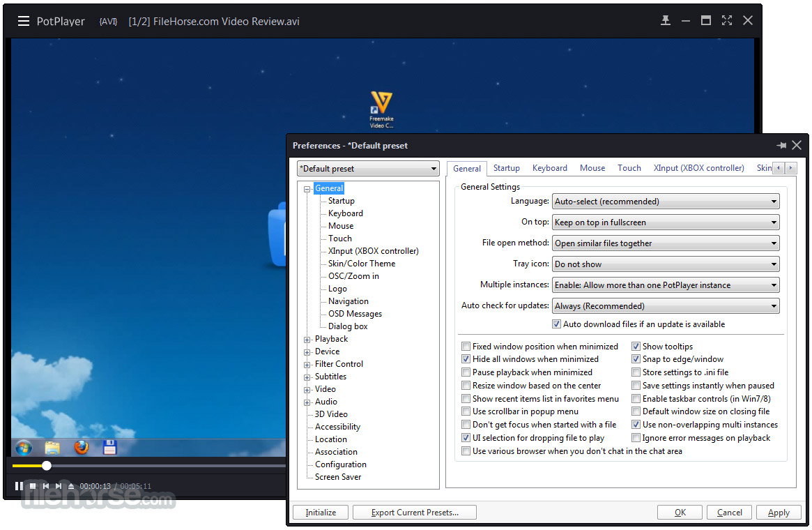The height and width of the screenshot is (530, 812).
Task: Open the folder icon in the video taskbar
Action: [52, 447]
